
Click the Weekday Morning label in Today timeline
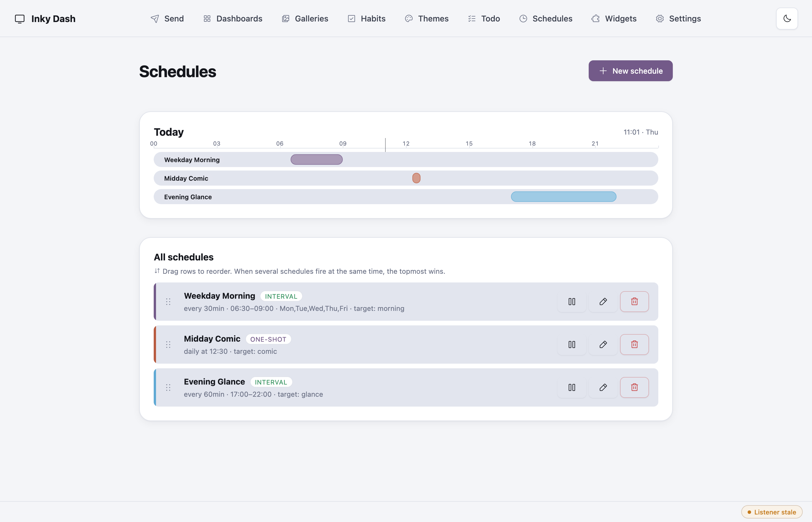tap(192, 160)
